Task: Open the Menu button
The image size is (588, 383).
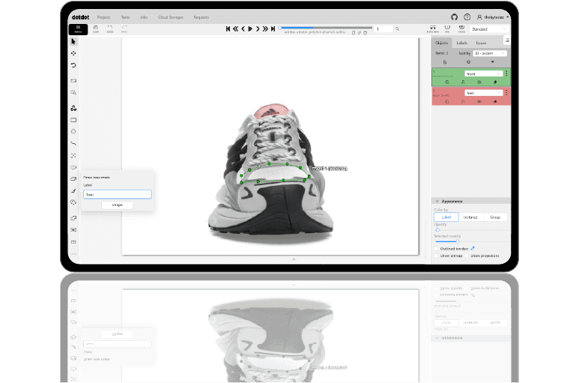Action: 78,29
